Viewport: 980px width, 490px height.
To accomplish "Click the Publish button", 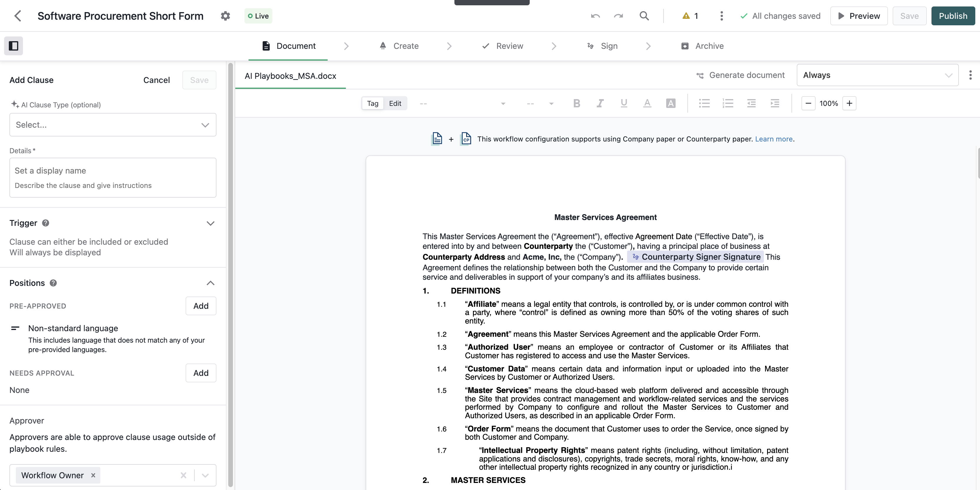I will tap(953, 16).
